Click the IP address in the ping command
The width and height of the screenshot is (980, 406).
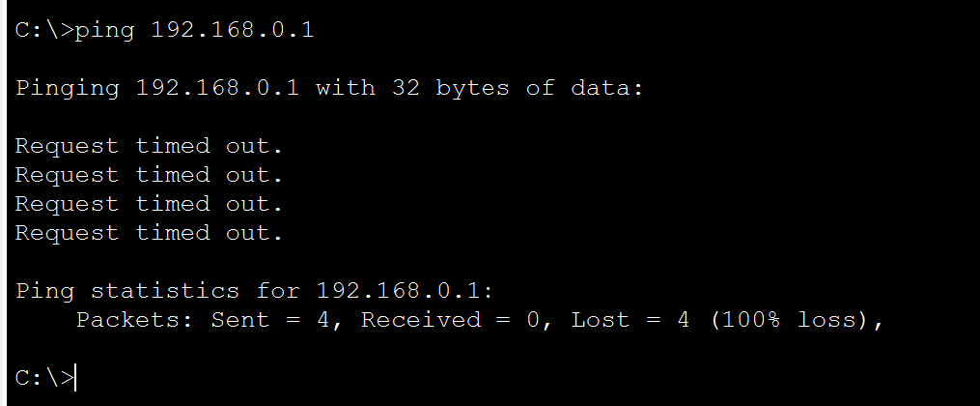click(232, 30)
